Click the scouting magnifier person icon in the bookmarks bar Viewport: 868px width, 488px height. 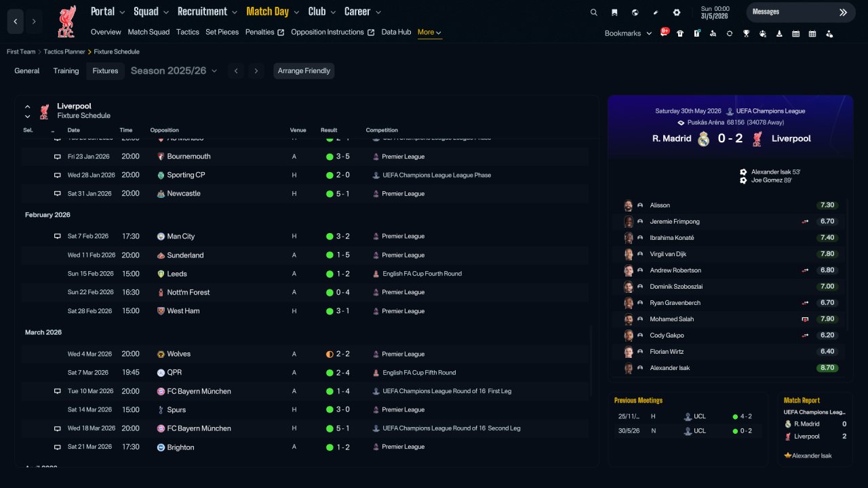tap(713, 33)
